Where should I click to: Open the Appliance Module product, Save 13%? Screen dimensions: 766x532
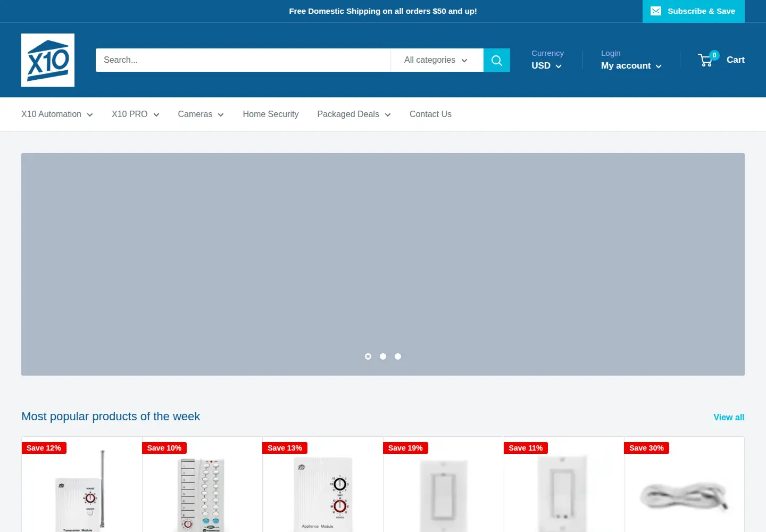pos(323,489)
